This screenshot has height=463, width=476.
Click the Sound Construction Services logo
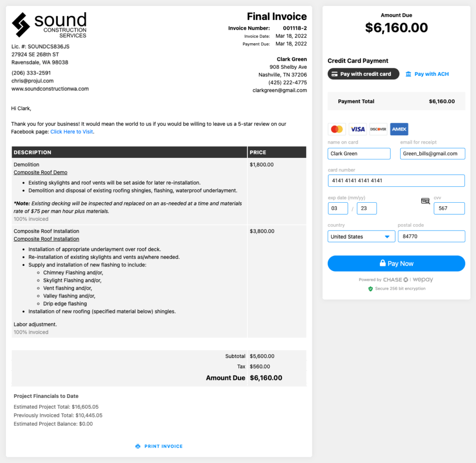click(x=49, y=25)
